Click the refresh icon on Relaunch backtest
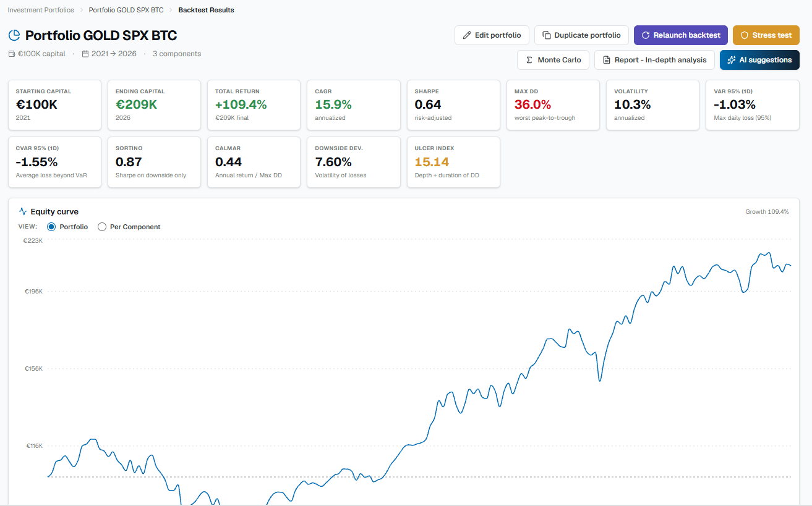Image resolution: width=812 pixels, height=506 pixels. coord(646,35)
